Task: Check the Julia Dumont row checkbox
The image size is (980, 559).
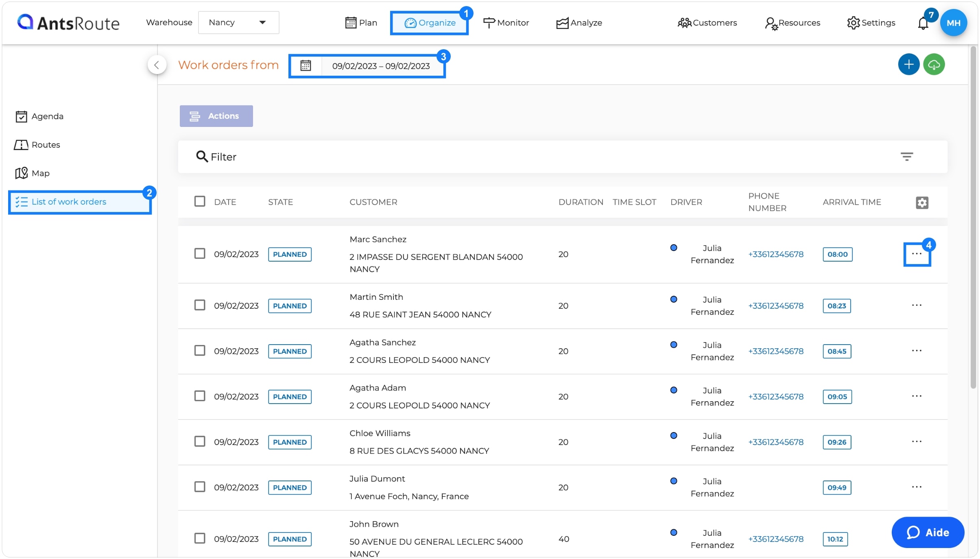Action: pos(200,487)
